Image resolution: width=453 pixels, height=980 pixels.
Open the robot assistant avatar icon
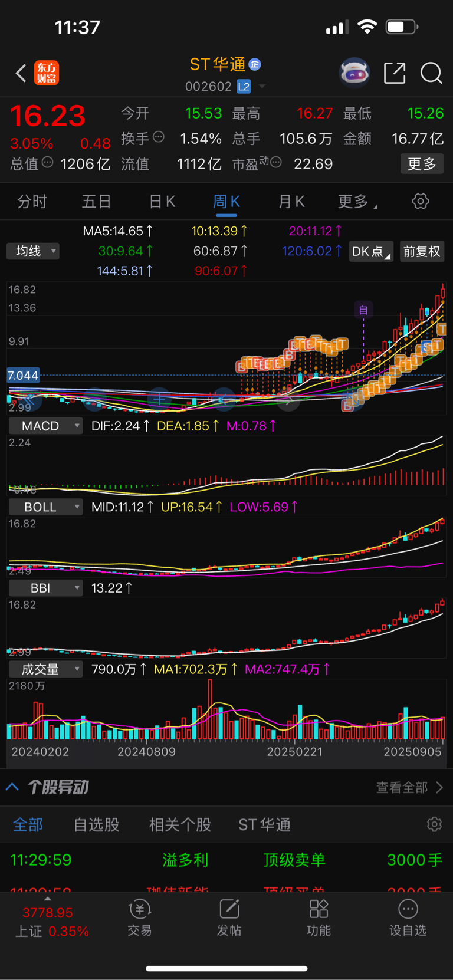[x=354, y=73]
